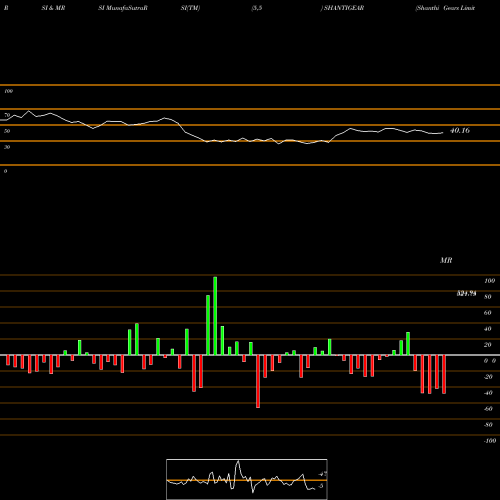Open the mini overview chart thumbnail
The image size is (500, 500).
[247, 479]
